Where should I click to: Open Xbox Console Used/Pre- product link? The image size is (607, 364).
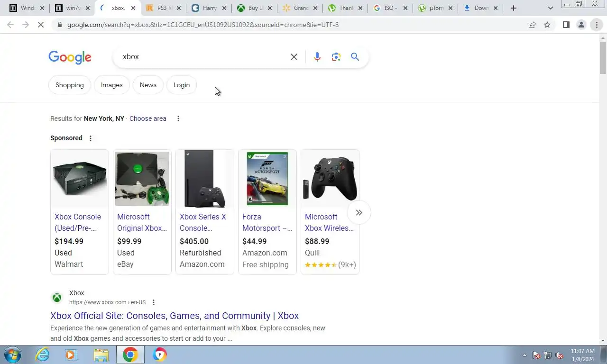click(78, 222)
